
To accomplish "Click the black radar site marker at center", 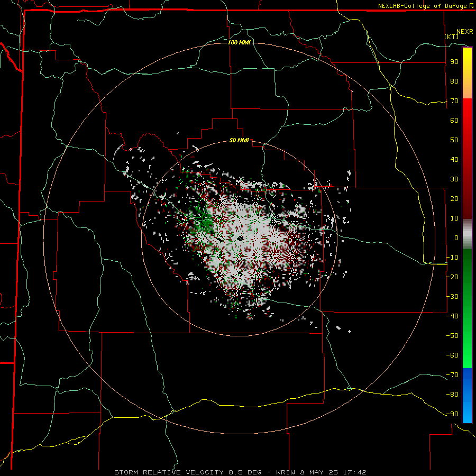I will click(241, 239).
